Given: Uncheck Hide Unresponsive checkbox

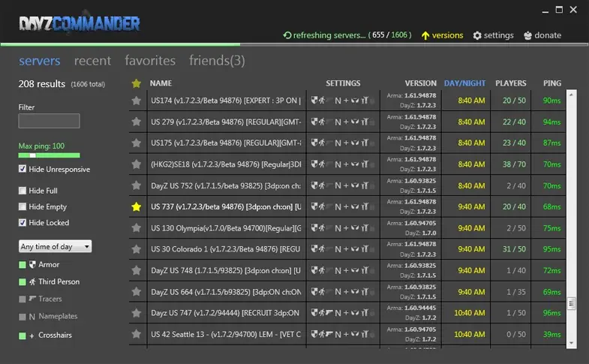Looking at the screenshot, I should pyautogui.click(x=23, y=169).
